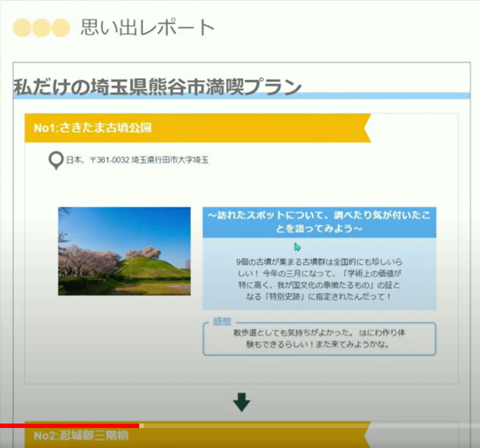Click the 私だけの埼玉県熊谷市満喫プラン heading

pyautogui.click(x=157, y=87)
